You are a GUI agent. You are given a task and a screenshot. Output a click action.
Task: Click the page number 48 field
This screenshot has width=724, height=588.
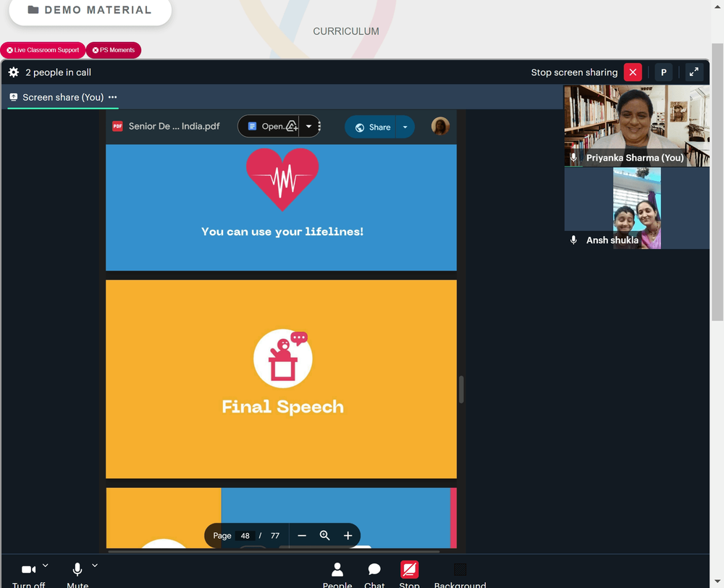coord(245,535)
